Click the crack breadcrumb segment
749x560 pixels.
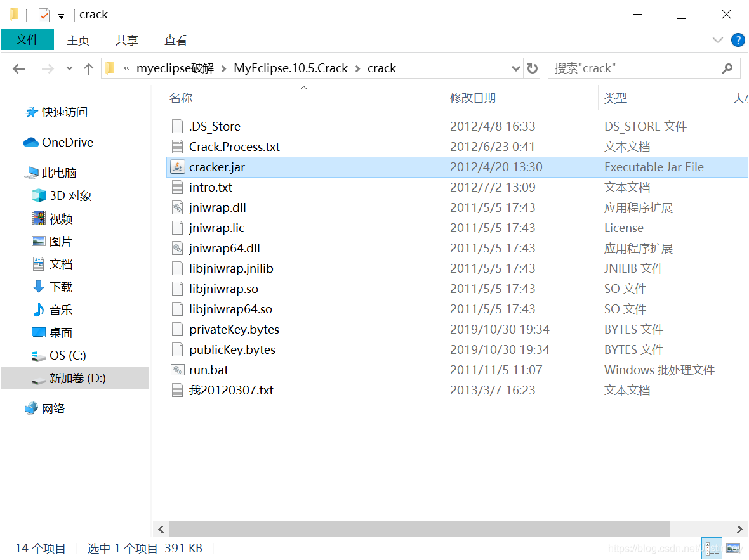pyautogui.click(x=381, y=68)
